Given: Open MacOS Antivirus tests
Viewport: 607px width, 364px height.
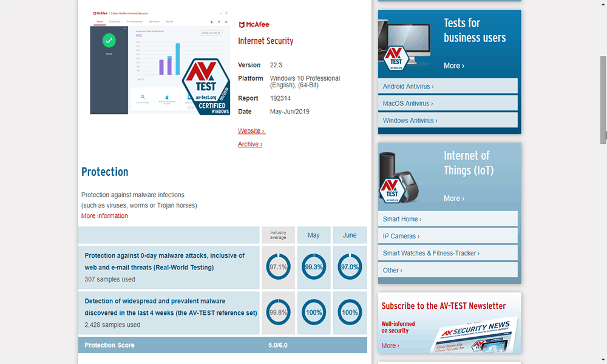Looking at the screenshot, I should tap(448, 103).
